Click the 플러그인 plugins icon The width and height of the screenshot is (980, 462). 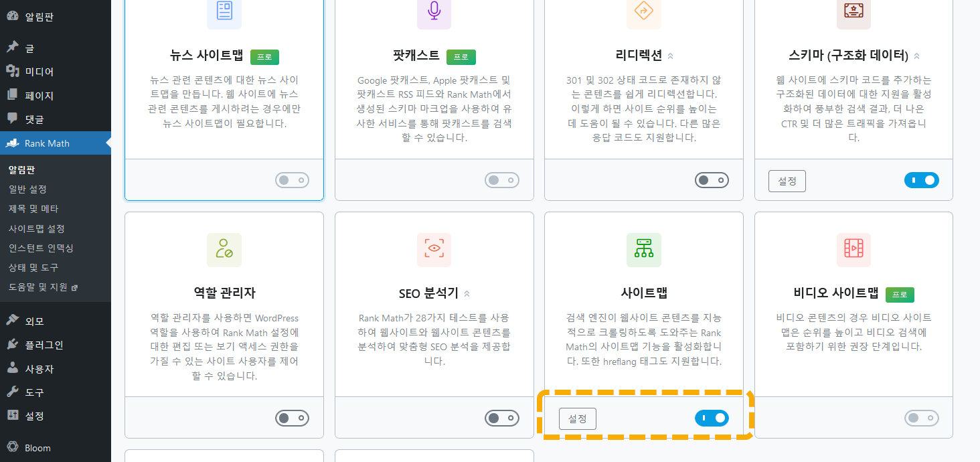coord(12,345)
